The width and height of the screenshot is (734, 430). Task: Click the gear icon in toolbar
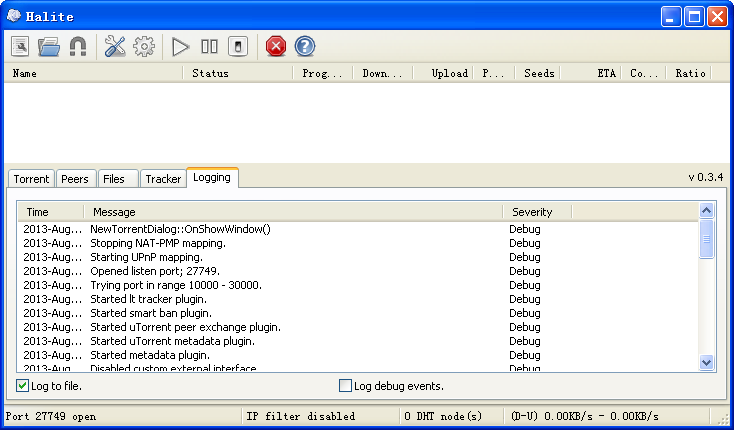click(144, 46)
